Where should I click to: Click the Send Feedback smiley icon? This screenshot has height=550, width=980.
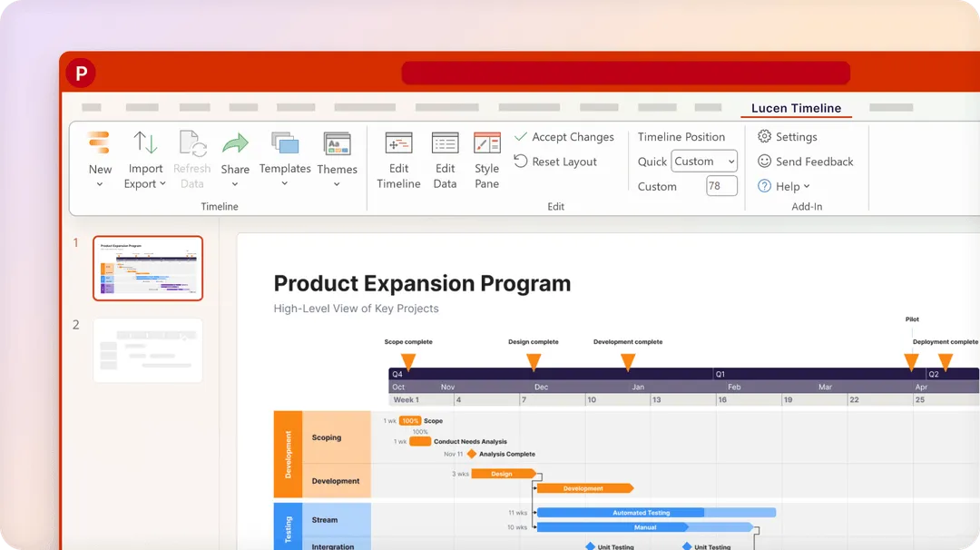tap(764, 162)
